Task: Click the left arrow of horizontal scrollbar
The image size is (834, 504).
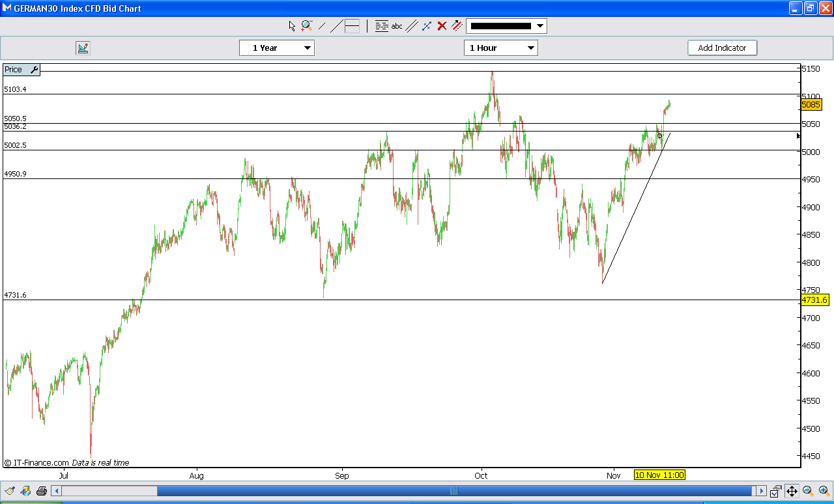Action: (x=57, y=491)
